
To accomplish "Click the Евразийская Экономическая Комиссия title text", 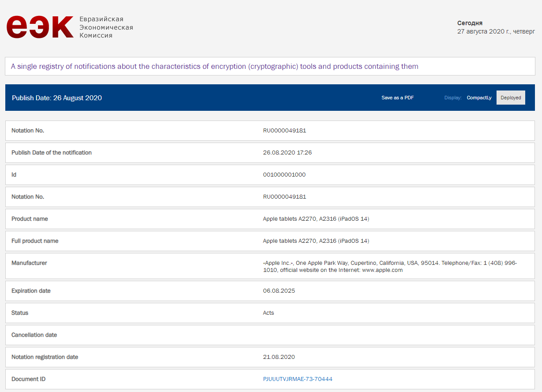I will (106, 27).
